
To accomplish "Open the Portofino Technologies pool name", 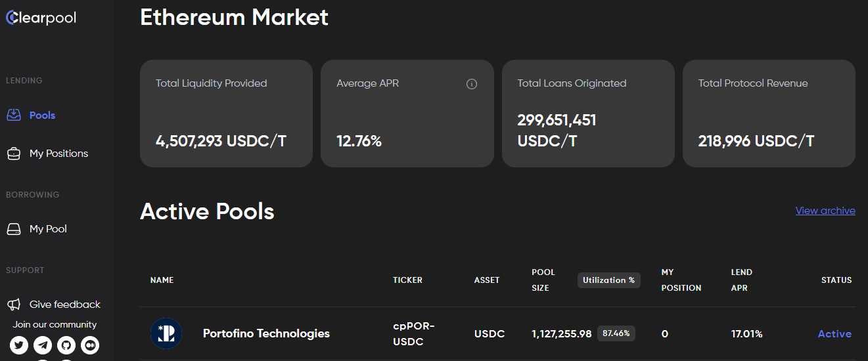I will [266, 333].
